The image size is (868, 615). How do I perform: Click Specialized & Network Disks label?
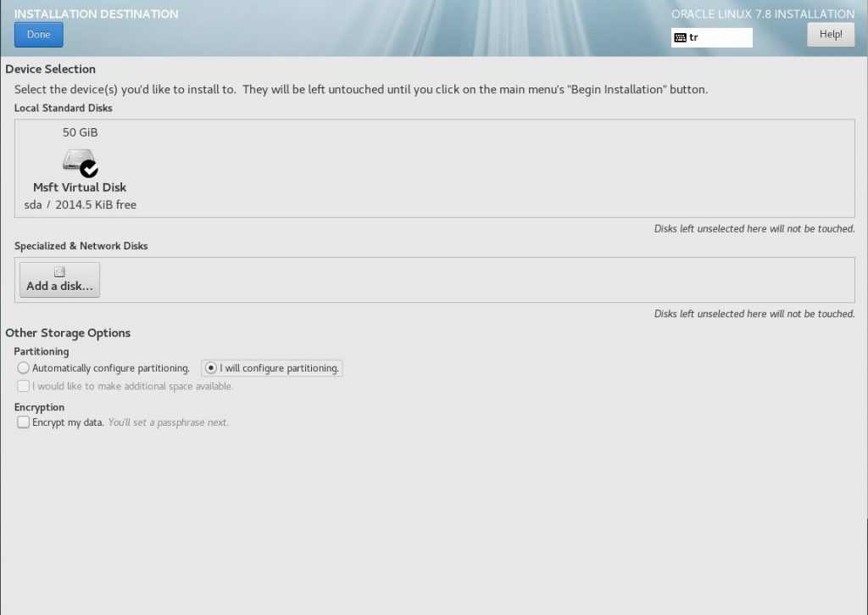tap(81, 246)
